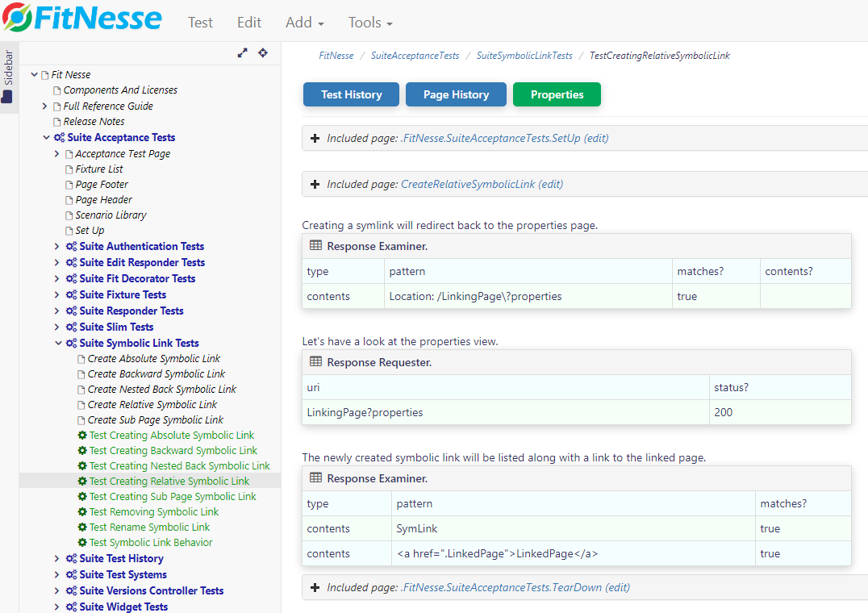Click the Components And Licenses page icon
The height and width of the screenshot is (613, 868).
coord(57,90)
